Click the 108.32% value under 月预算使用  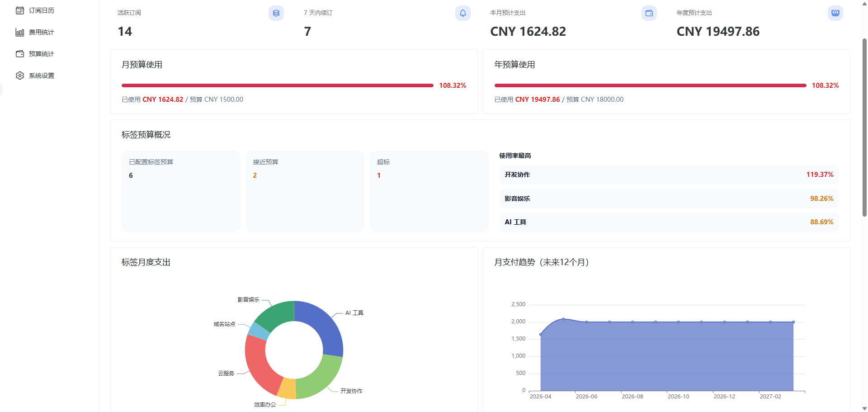pos(453,85)
